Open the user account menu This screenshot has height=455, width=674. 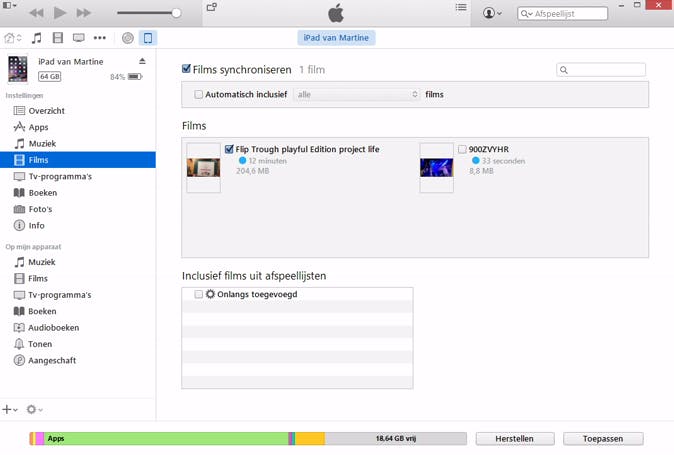pyautogui.click(x=492, y=13)
